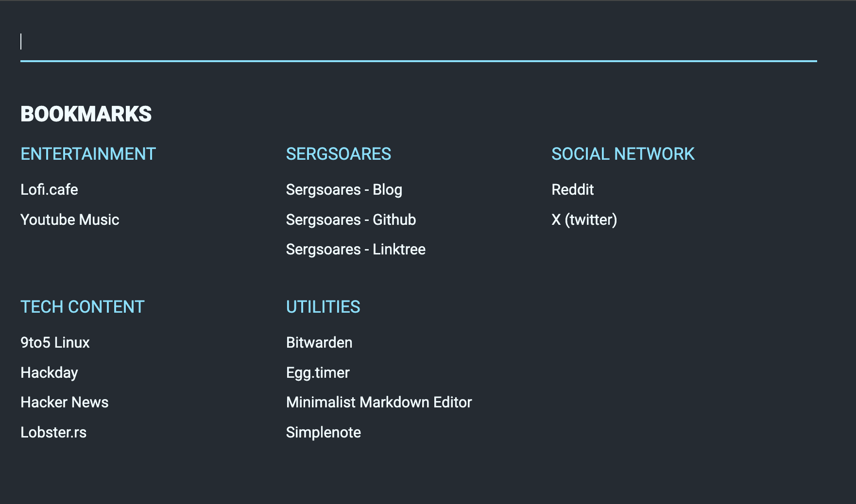Visit 9to5 Linux bookmark
This screenshot has height=504, width=856.
(55, 342)
